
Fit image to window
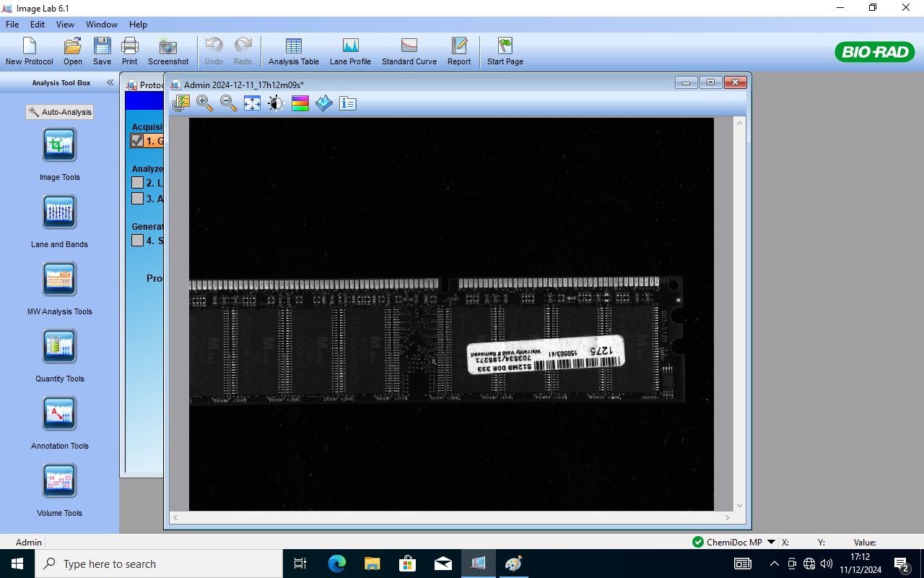tap(252, 103)
